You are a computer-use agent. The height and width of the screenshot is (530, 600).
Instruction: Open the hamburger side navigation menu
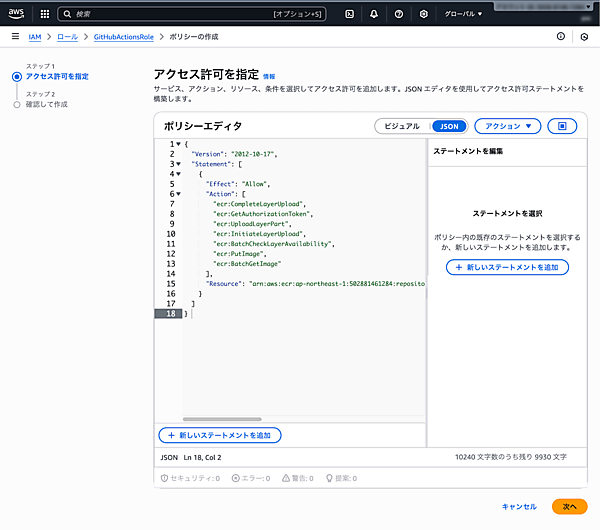click(15, 36)
